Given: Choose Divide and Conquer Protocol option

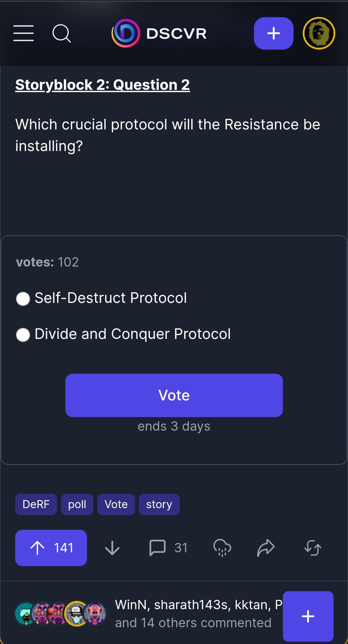Looking at the screenshot, I should pos(23,335).
